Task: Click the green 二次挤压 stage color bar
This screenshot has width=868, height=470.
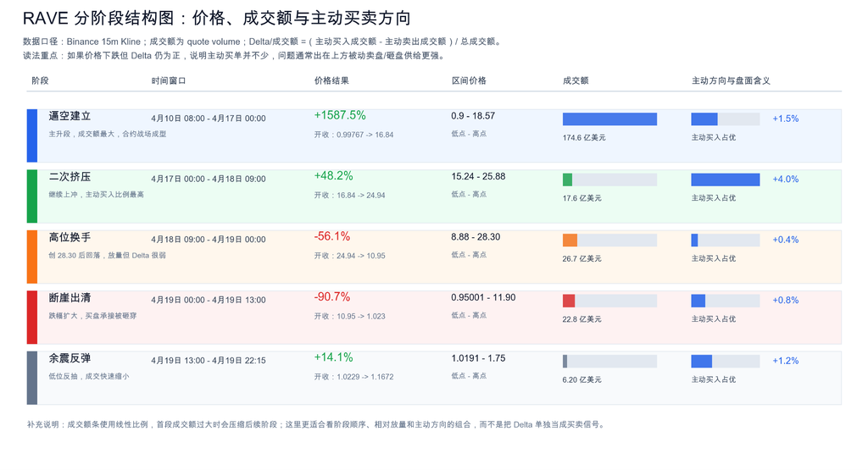Action: coord(32,196)
